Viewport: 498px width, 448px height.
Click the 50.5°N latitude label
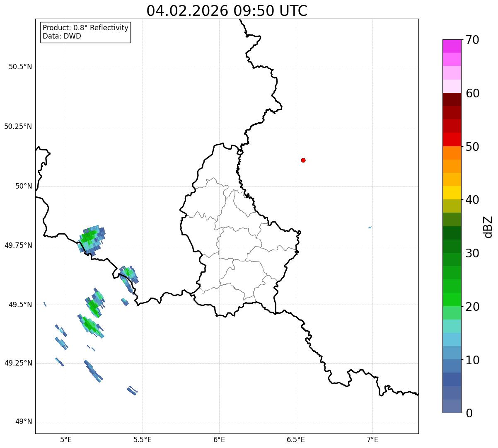20,67
